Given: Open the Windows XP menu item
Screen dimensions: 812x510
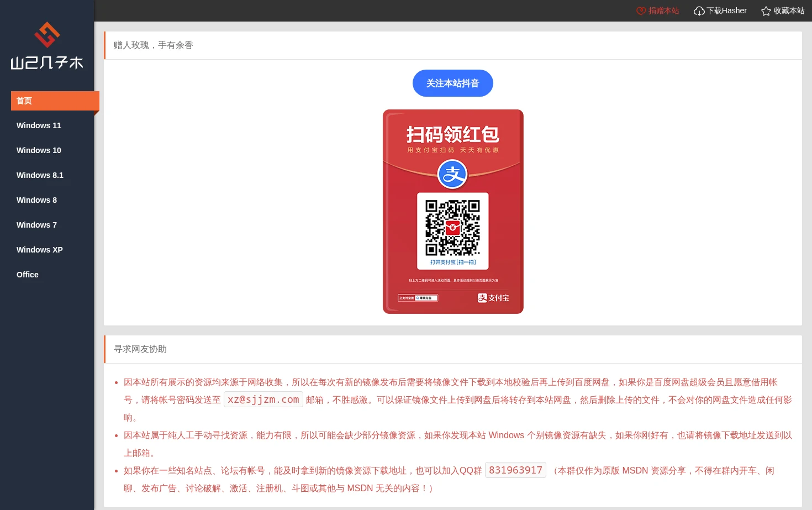Looking at the screenshot, I should pos(40,250).
